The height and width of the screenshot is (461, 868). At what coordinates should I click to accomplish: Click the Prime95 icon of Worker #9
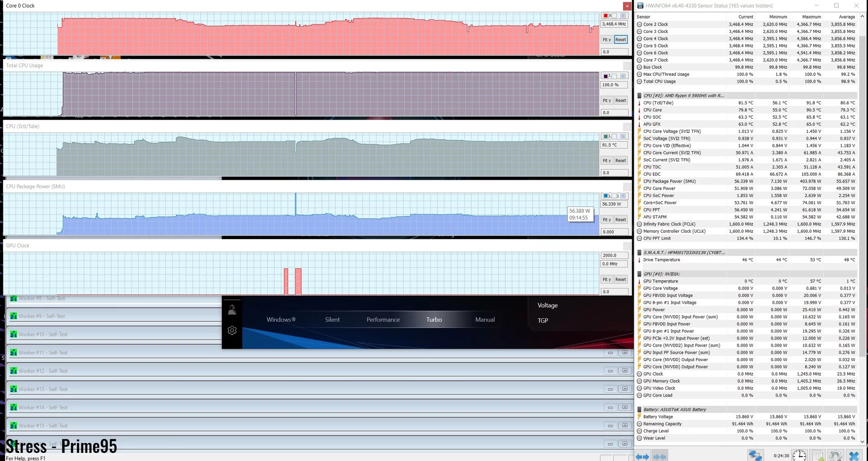(14, 316)
